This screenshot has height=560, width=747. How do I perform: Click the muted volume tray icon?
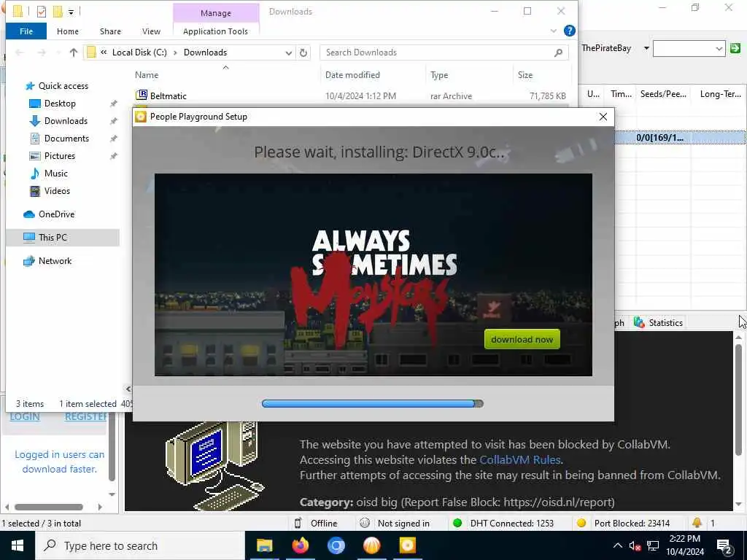634,545
